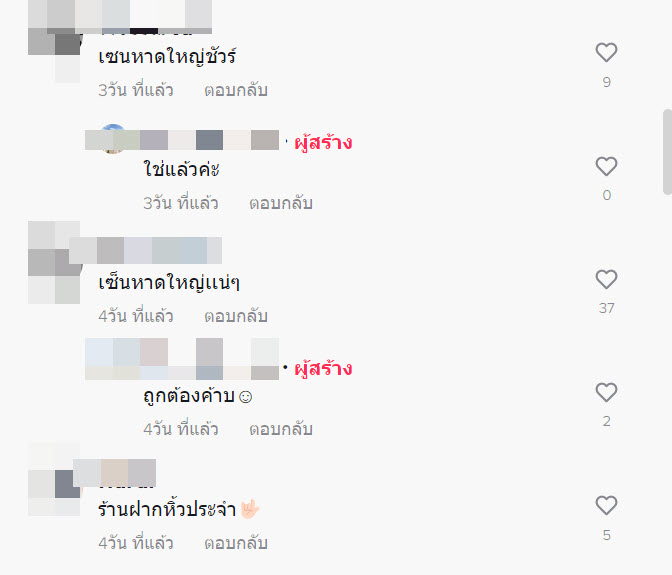Like the reply ถูกต้องค้าบ

tap(606, 392)
